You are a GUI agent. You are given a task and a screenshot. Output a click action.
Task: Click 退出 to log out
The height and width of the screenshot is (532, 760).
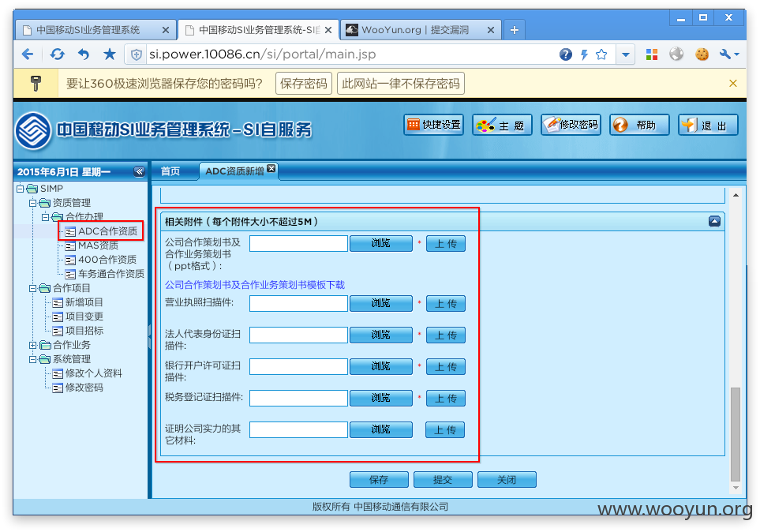point(708,126)
